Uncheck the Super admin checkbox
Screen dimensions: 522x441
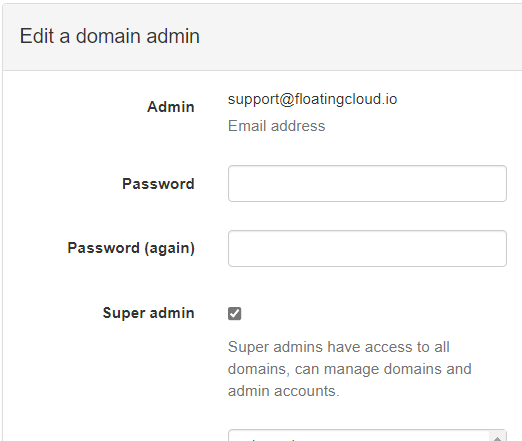[235, 313]
